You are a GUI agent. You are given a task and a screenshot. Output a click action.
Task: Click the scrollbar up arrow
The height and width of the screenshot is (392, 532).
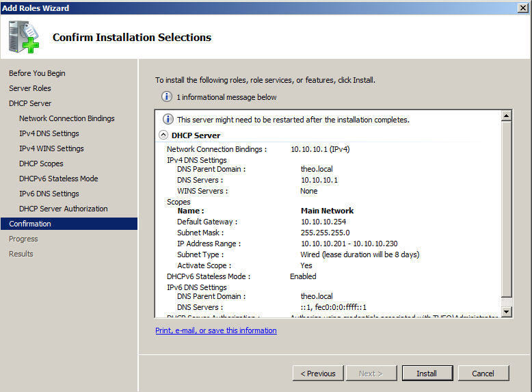pyautogui.click(x=506, y=116)
